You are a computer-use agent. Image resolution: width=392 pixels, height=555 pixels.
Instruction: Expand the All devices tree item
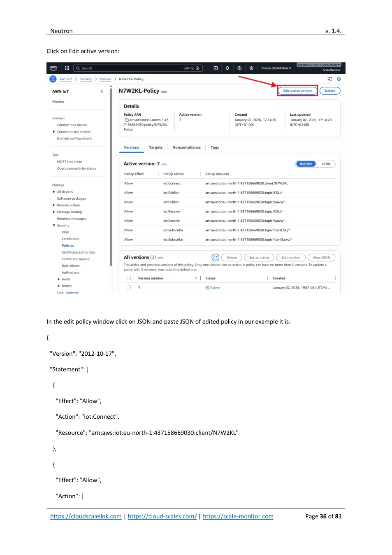(54, 192)
